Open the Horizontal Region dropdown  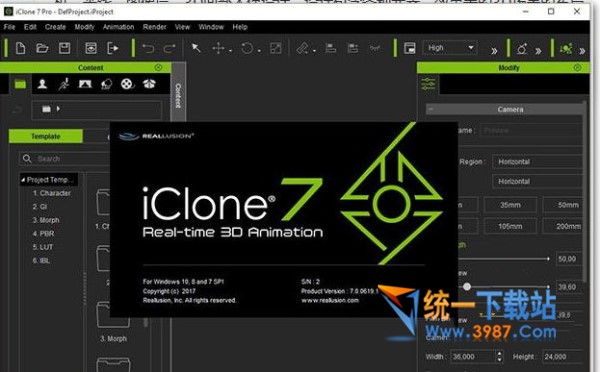pos(538,162)
